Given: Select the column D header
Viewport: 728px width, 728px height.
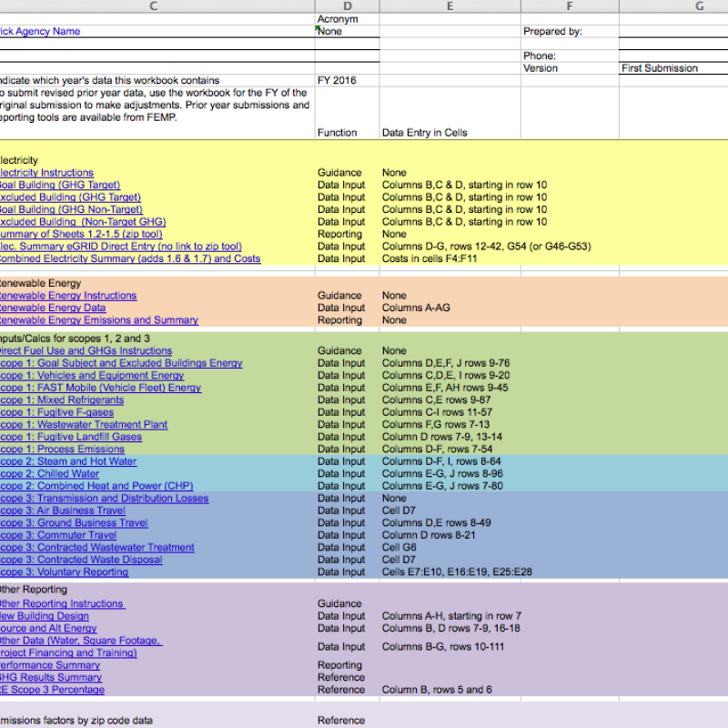Looking at the screenshot, I should click(x=347, y=6).
